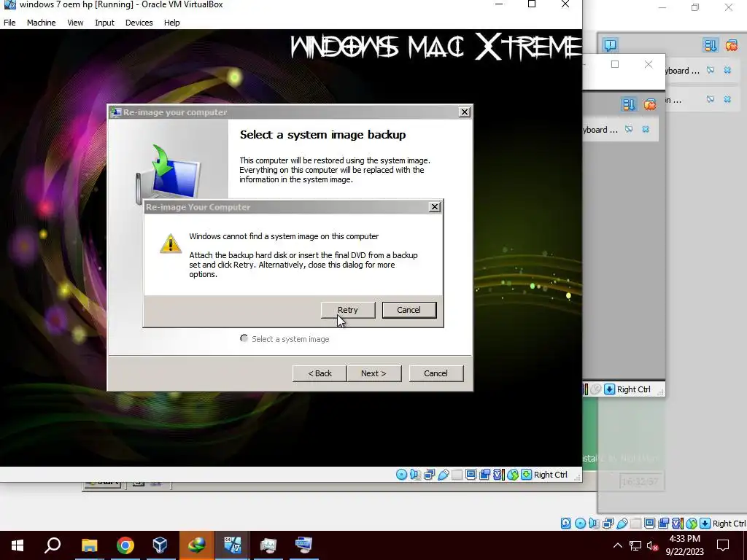Click the audio icon in the status bar above the taskbar
Screen dimensions: 747x560
pyautogui.click(x=594, y=524)
